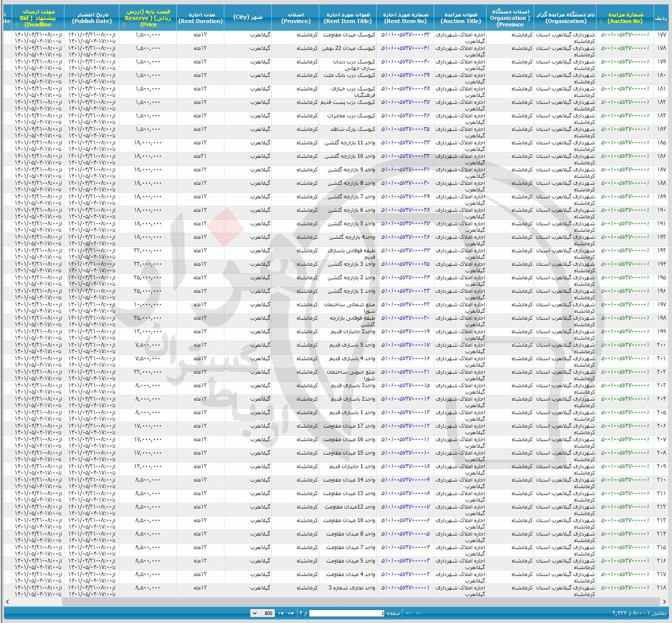Select the cell 'واحد 1 بازارچه گلشن'

click(x=348, y=294)
